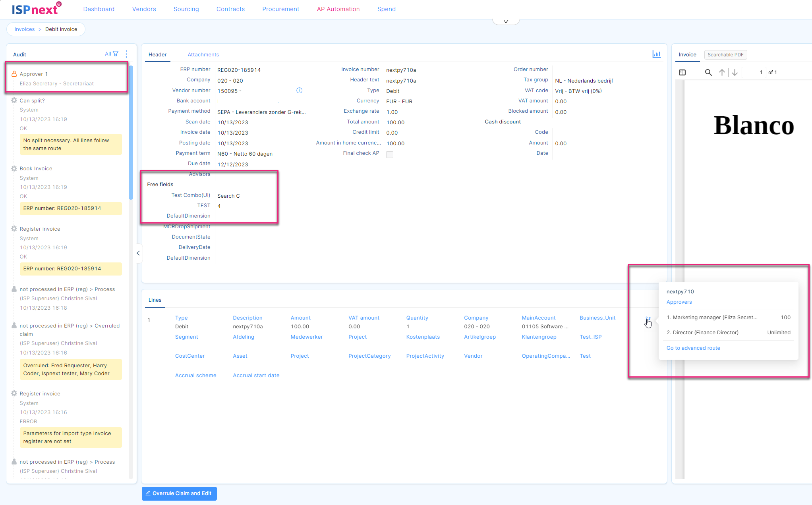Open the AP Automation menu
Screen dimensions: 812x505
pos(338,9)
